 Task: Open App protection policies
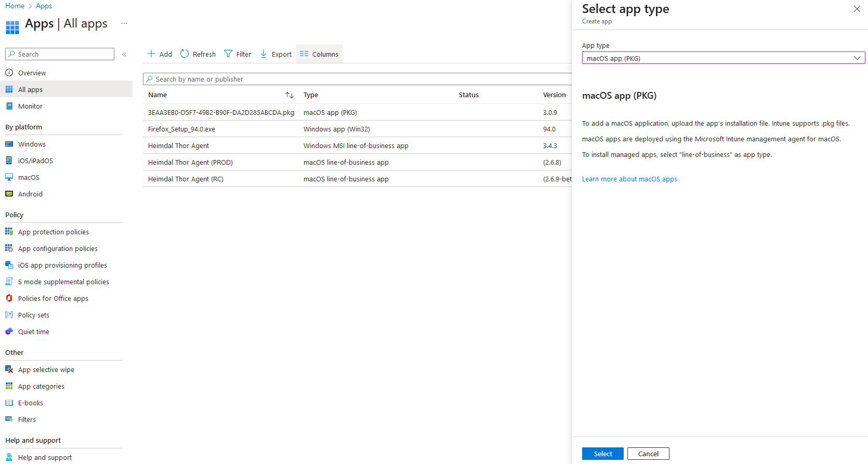(54, 232)
